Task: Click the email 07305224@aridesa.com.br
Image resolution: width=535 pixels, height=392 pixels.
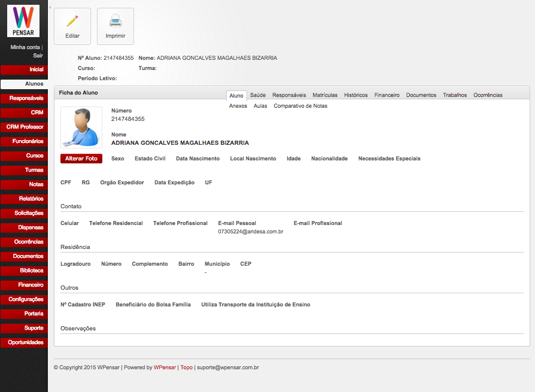Action: (x=250, y=232)
